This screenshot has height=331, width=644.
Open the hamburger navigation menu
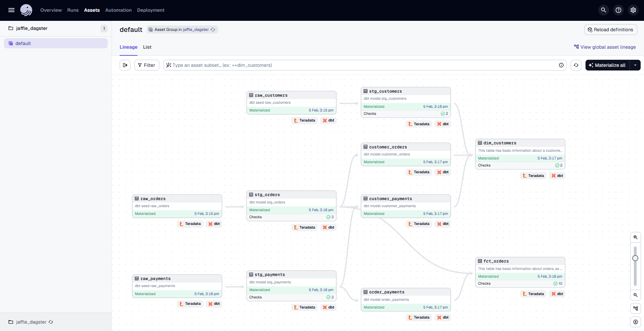point(11,10)
